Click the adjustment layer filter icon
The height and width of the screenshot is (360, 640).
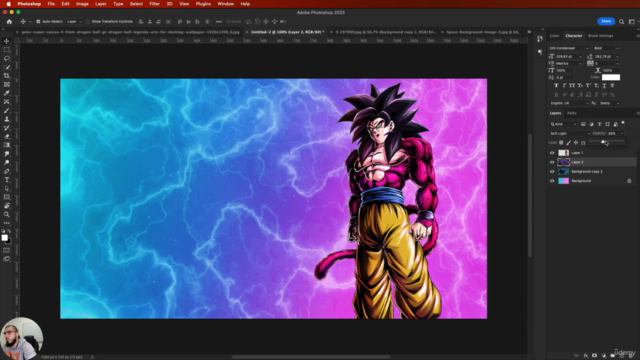(x=591, y=124)
